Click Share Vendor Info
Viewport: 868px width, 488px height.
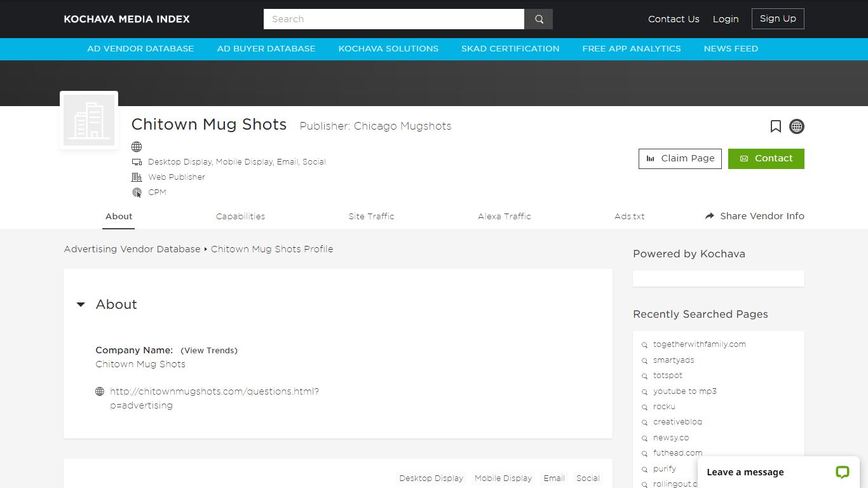click(x=754, y=216)
